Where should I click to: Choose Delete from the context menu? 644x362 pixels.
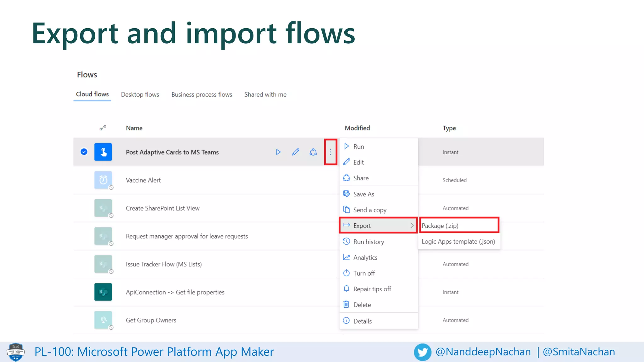(379, 304)
